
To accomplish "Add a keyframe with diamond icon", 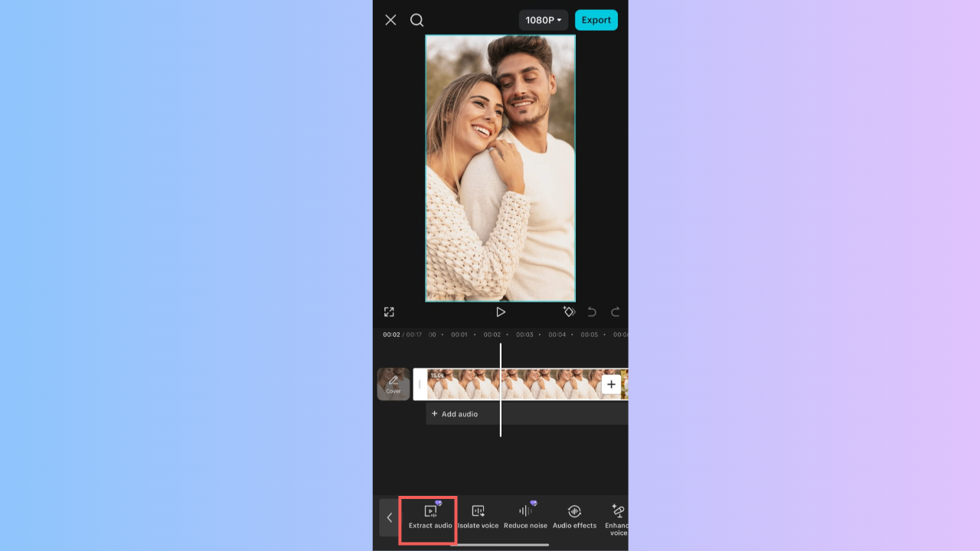I will [569, 311].
